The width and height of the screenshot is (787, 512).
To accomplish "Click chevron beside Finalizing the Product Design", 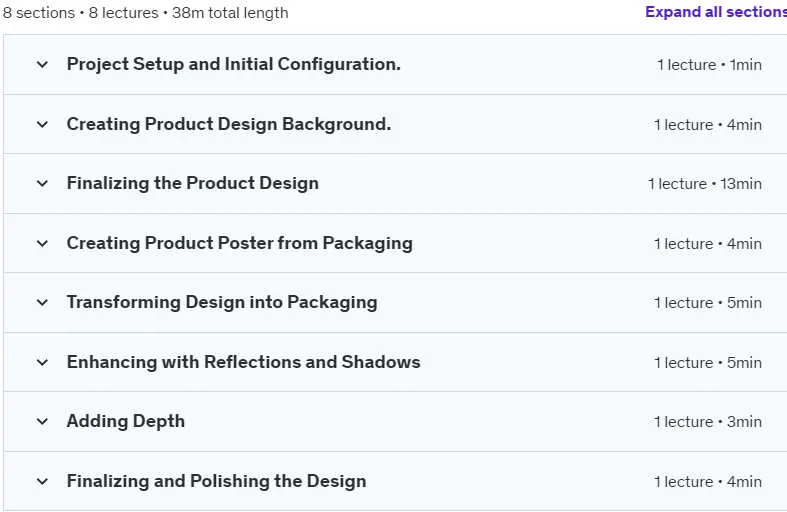I will (x=43, y=184).
